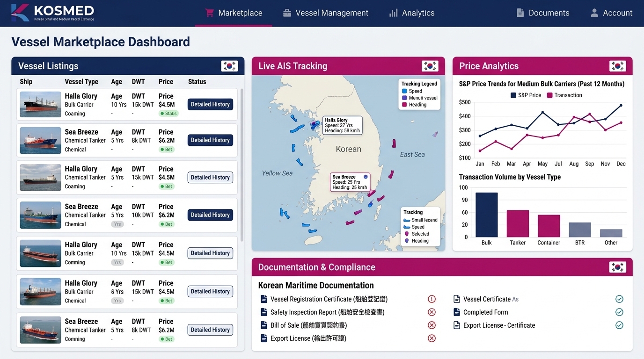This screenshot has height=359, width=644.
Task: Click Detailed History for first Halla Glory listing
Action: pyautogui.click(x=210, y=104)
